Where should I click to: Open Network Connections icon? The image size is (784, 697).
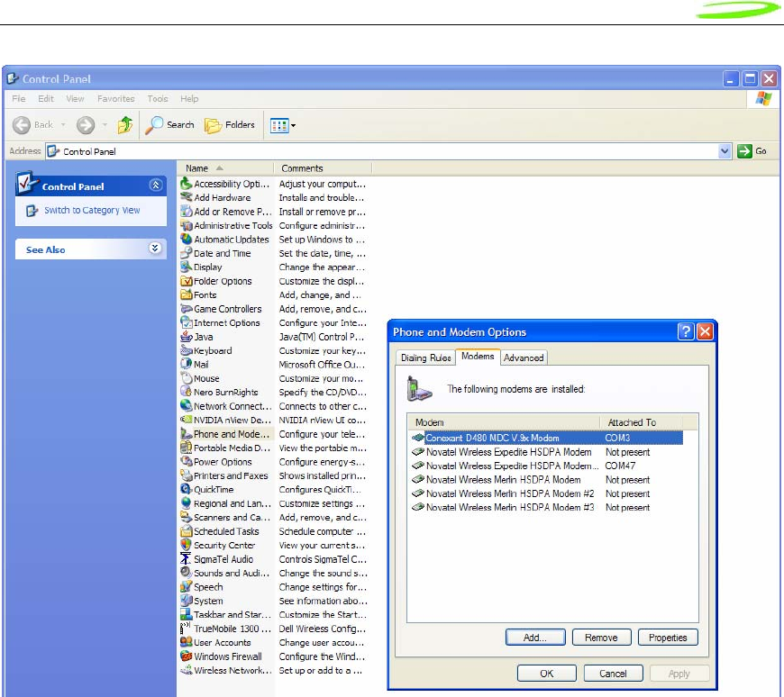click(187, 406)
